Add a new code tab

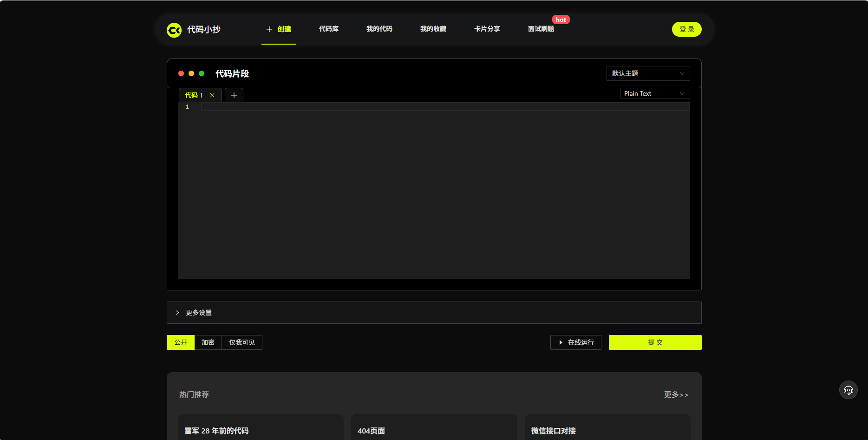(x=234, y=95)
